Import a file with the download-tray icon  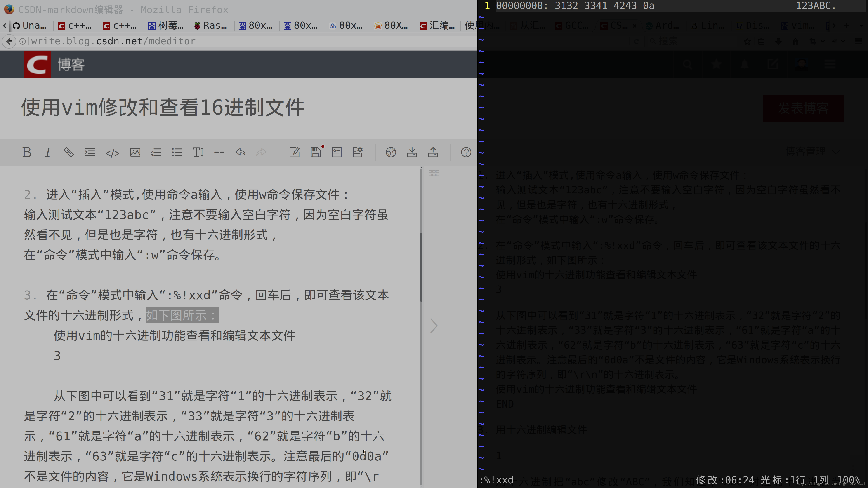pyautogui.click(x=412, y=152)
